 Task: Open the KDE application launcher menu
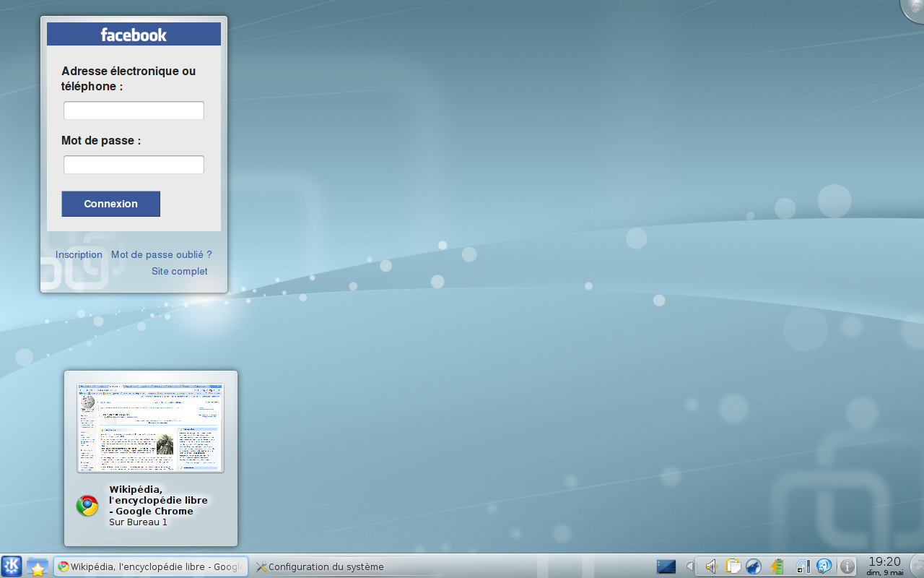point(12,566)
